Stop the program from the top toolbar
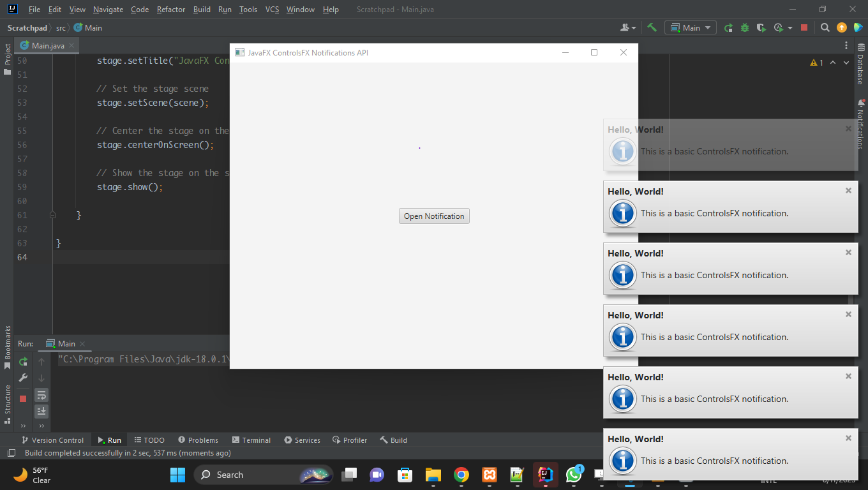This screenshot has height=490, width=868. click(x=804, y=27)
